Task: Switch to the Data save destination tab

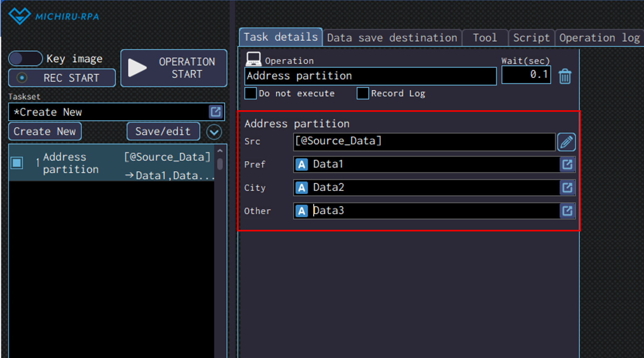Action: 392,38
